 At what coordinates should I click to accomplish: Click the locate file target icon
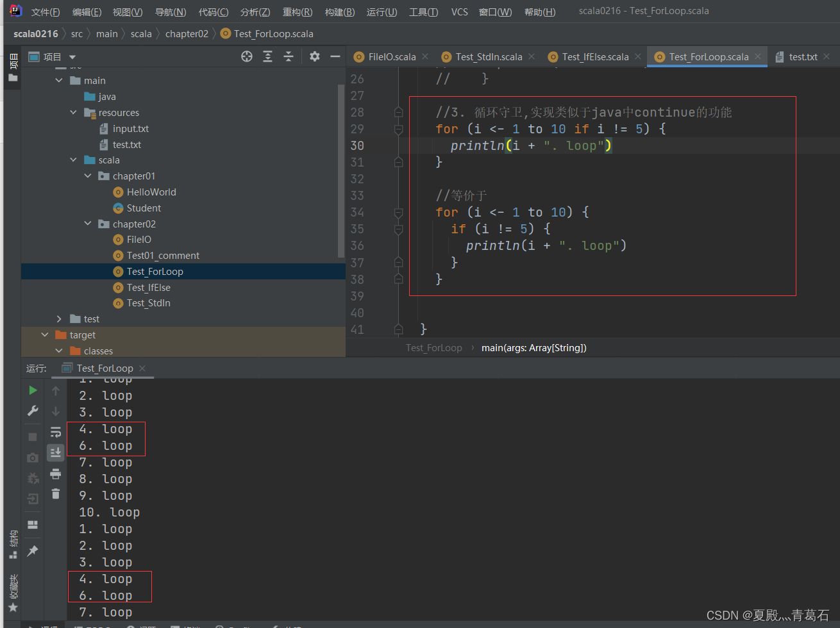(247, 56)
